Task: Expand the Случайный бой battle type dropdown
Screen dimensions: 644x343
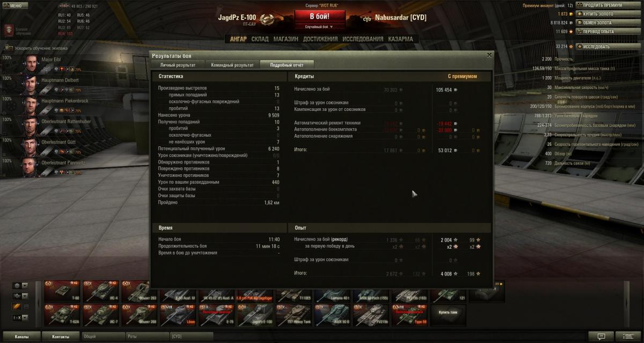Action: click(319, 26)
